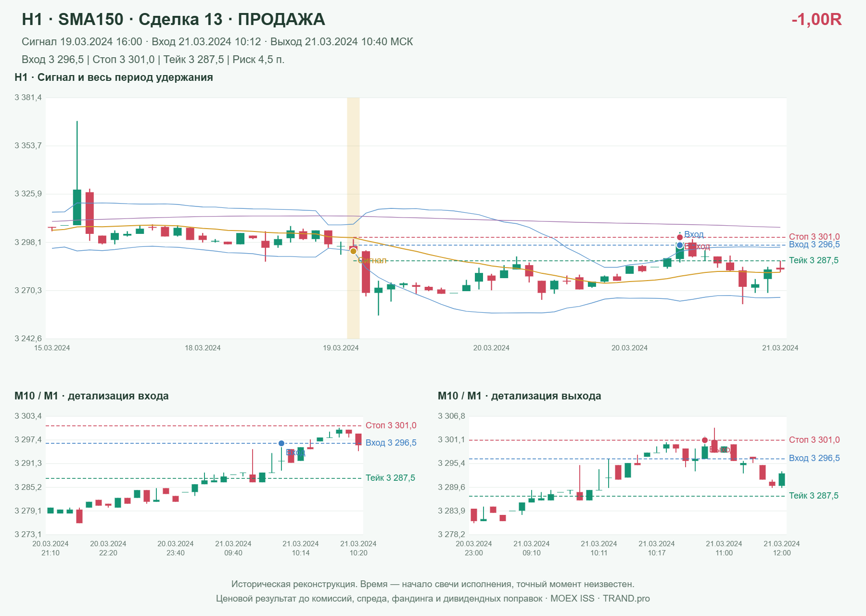Click the '20.03.2024 21:10' time label
The width and height of the screenshot is (866, 616).
pos(51,548)
